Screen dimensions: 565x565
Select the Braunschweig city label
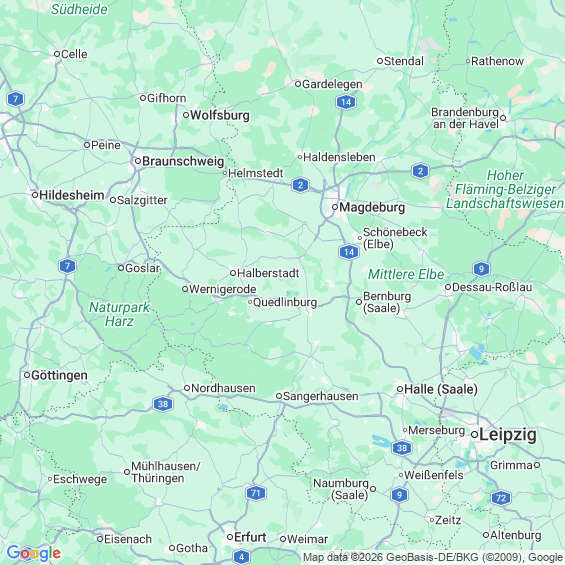(183, 161)
